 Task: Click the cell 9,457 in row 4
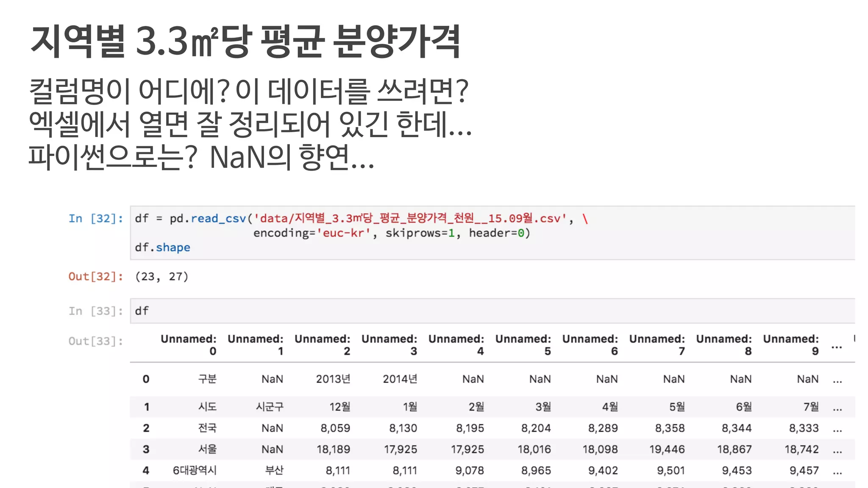804,470
